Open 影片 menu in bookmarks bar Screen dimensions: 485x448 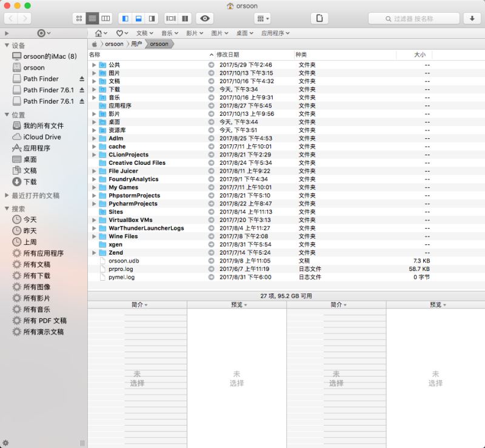(195, 33)
